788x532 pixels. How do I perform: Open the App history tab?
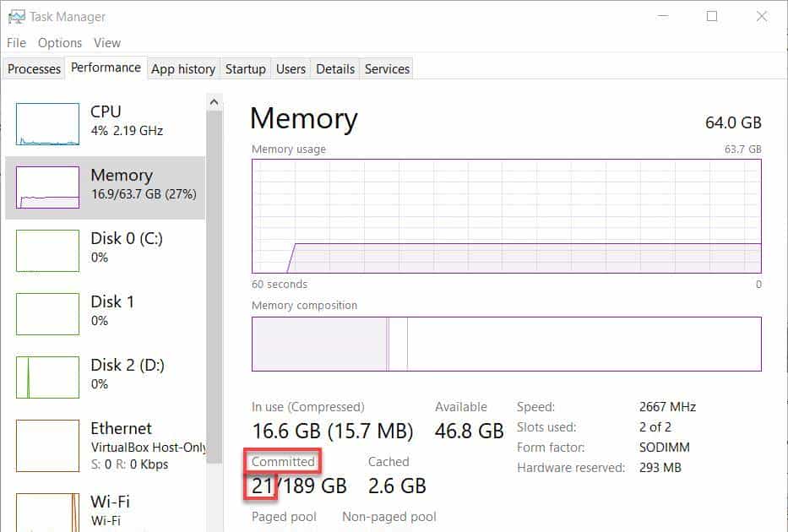pos(182,68)
